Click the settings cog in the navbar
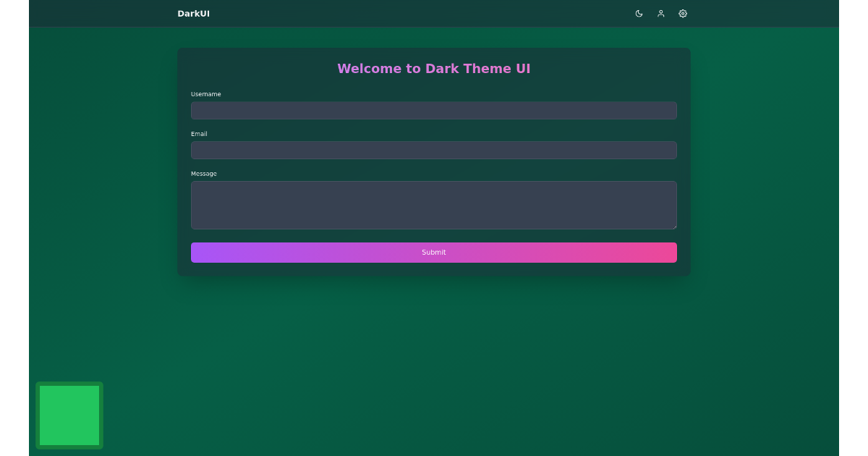Image resolution: width=868 pixels, height=456 pixels. click(x=682, y=13)
